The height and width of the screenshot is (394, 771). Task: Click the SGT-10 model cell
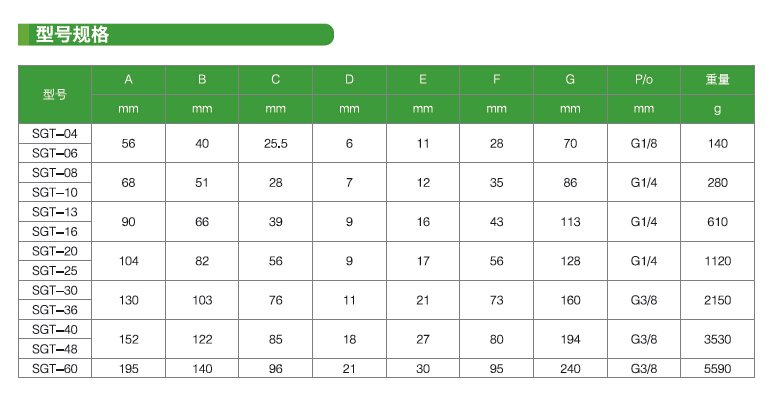tap(55, 192)
